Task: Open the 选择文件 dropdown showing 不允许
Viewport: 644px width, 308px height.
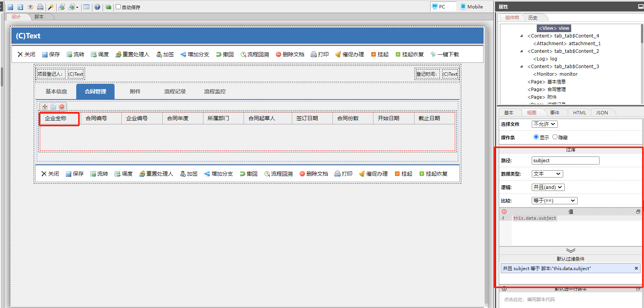Action: click(544, 124)
